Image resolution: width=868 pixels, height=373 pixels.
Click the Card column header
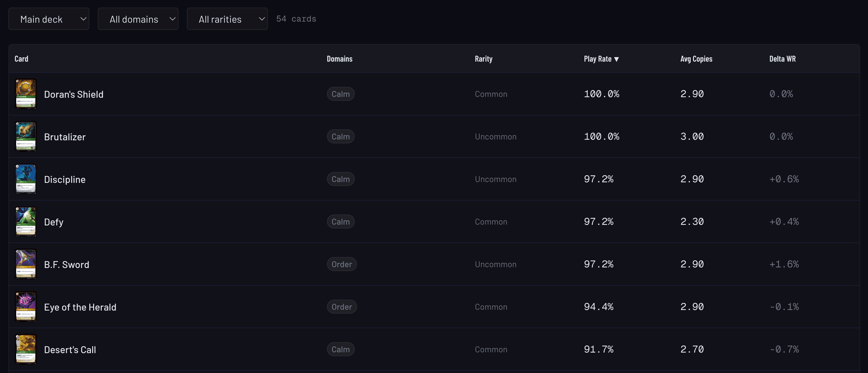coord(21,59)
